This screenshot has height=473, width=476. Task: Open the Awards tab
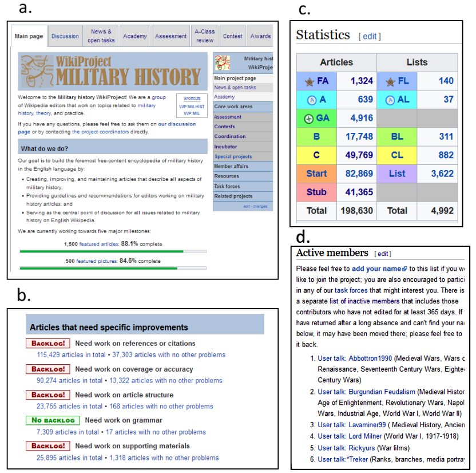[x=260, y=36]
